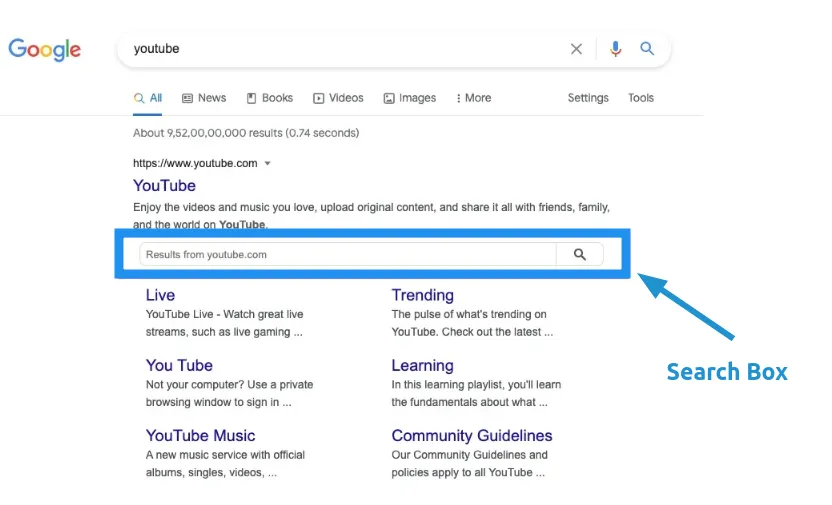Open the You Tube sitelink

coord(179,365)
